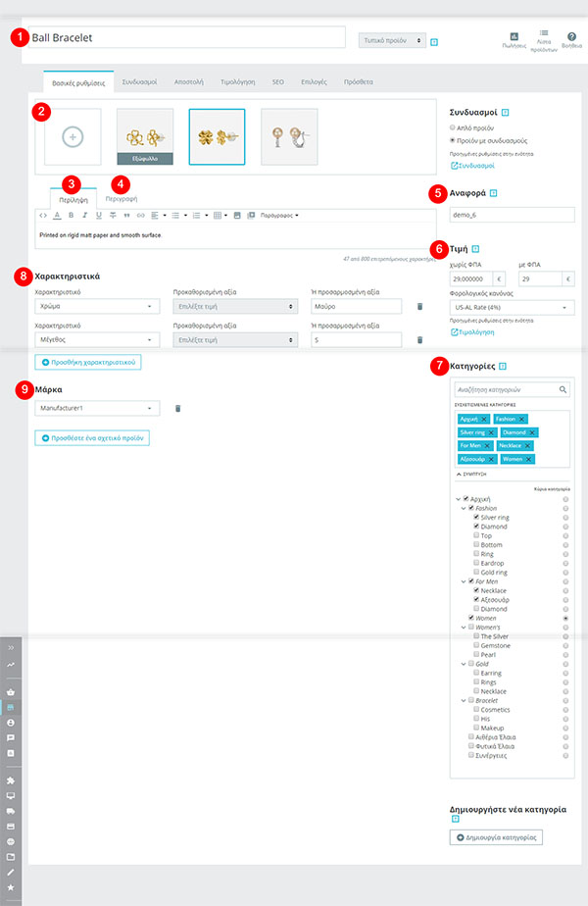Screen dimensions: 588x906
Task: Open the Χρώμα feature dropdown
Action: tap(97, 306)
